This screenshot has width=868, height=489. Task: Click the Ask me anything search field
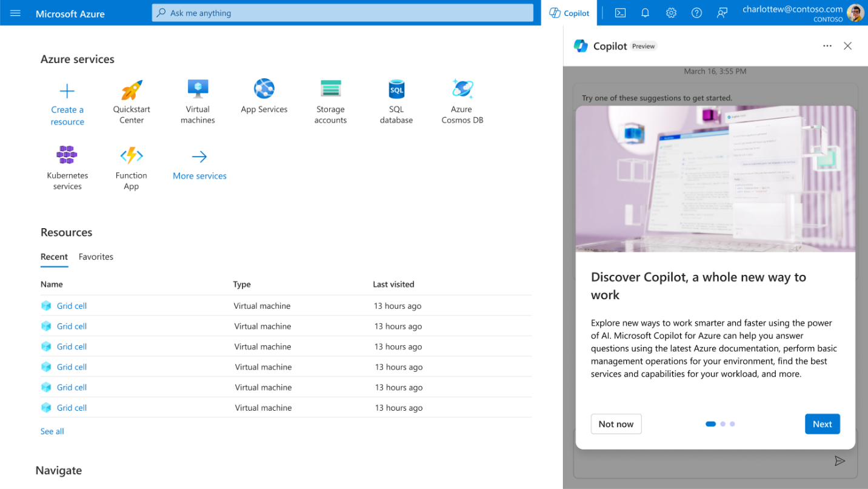click(342, 13)
